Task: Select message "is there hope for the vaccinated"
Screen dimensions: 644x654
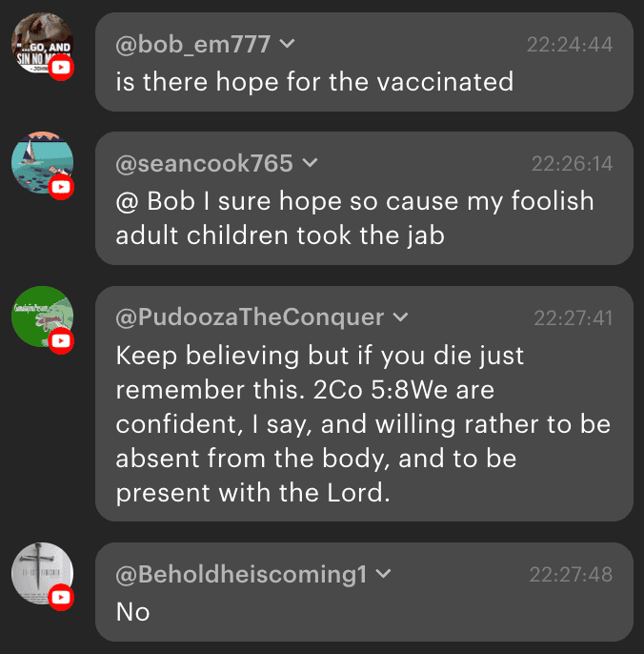Action: click(x=314, y=82)
